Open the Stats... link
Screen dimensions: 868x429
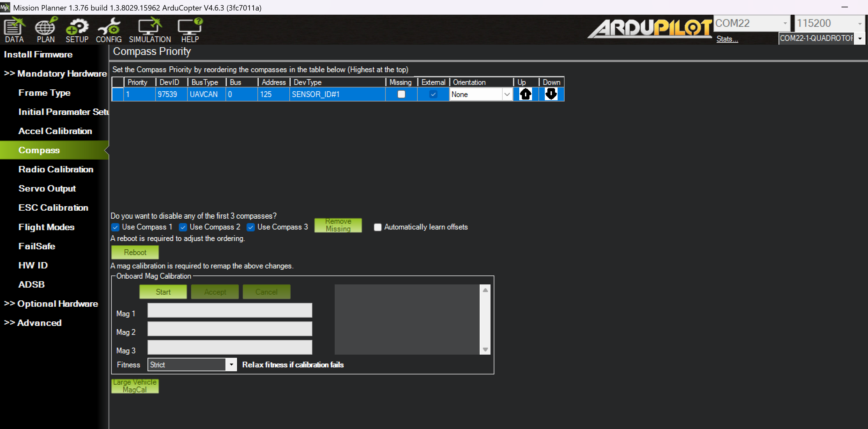click(x=727, y=39)
